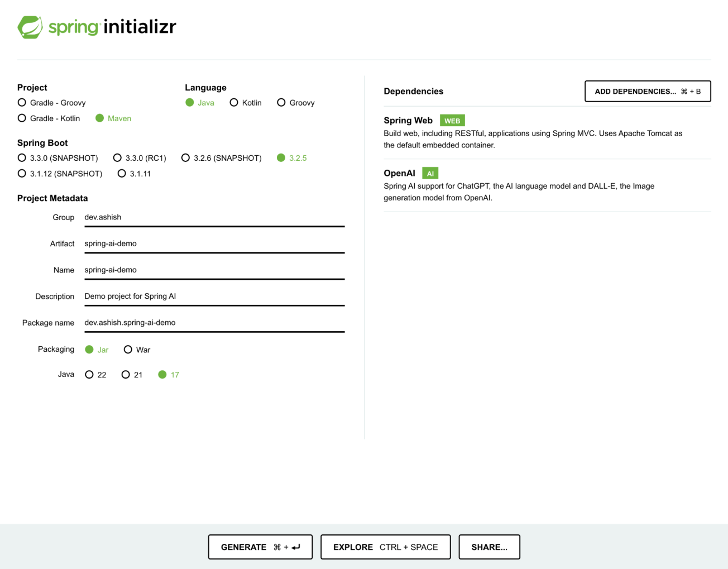Image resolution: width=728 pixels, height=569 pixels.
Task: Select Java version 22
Action: pos(95,375)
